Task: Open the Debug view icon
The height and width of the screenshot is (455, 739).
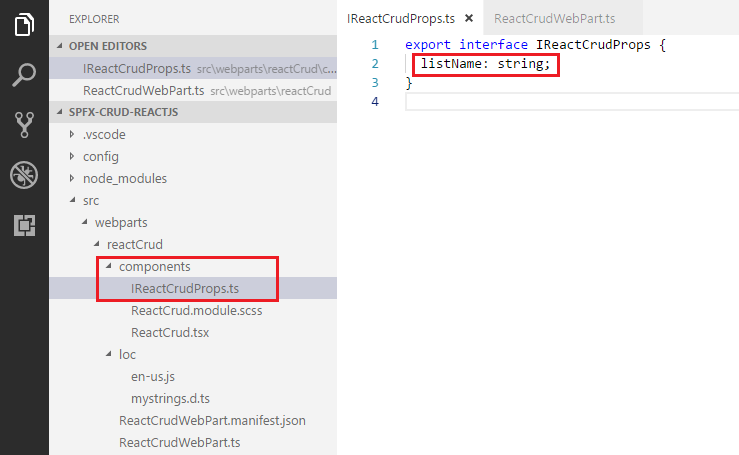Action: pos(24,175)
